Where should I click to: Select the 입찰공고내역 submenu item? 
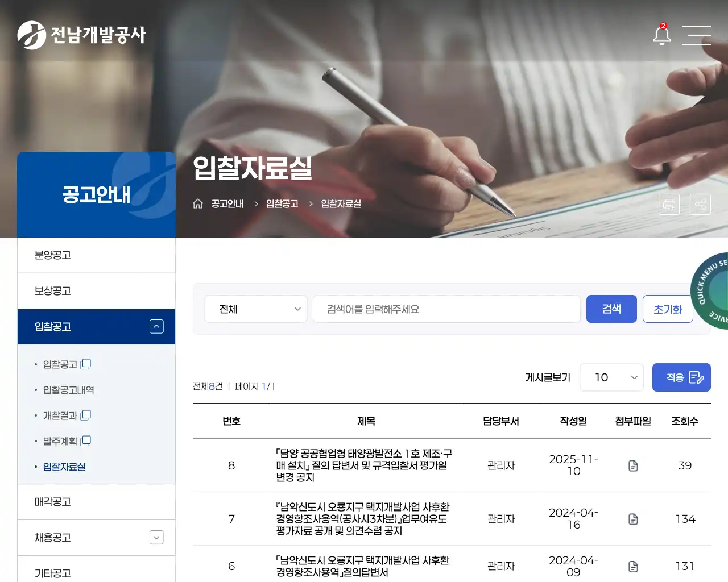click(x=69, y=390)
